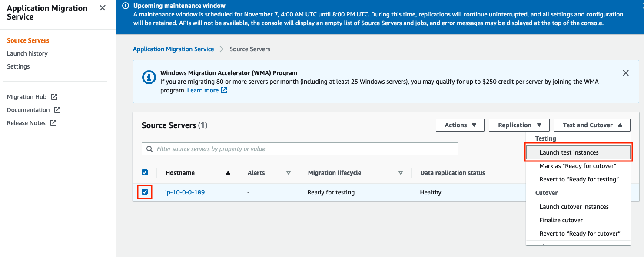
Task: Click the Alerts column header
Action: [x=256, y=173]
